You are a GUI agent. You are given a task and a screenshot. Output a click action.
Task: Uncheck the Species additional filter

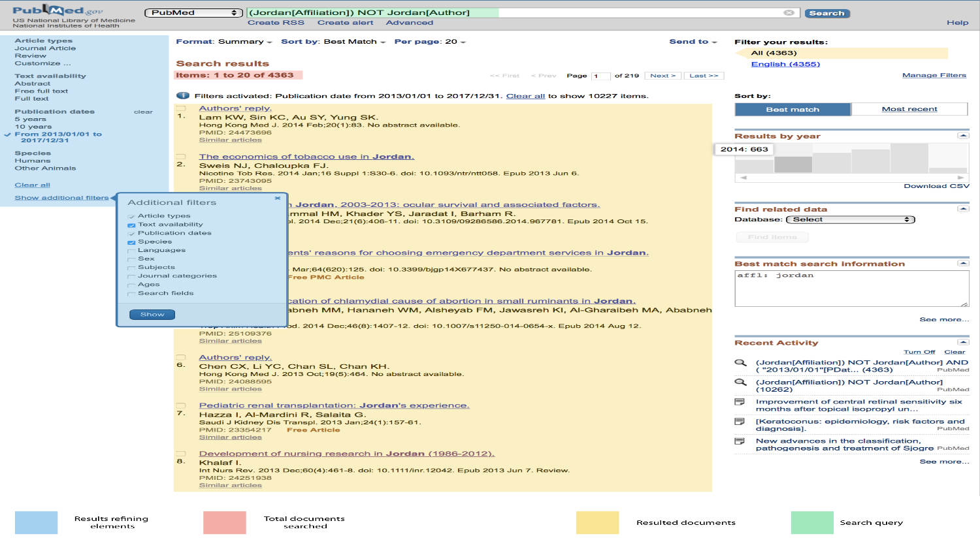(131, 242)
